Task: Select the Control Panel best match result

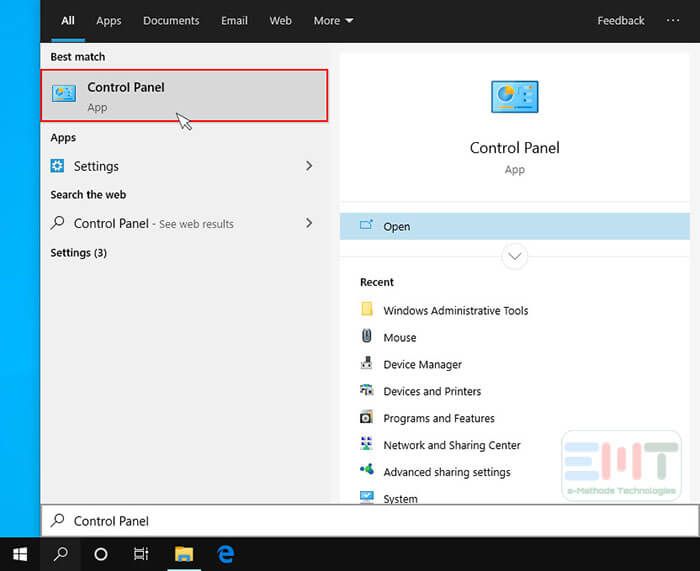Action: 184,96
